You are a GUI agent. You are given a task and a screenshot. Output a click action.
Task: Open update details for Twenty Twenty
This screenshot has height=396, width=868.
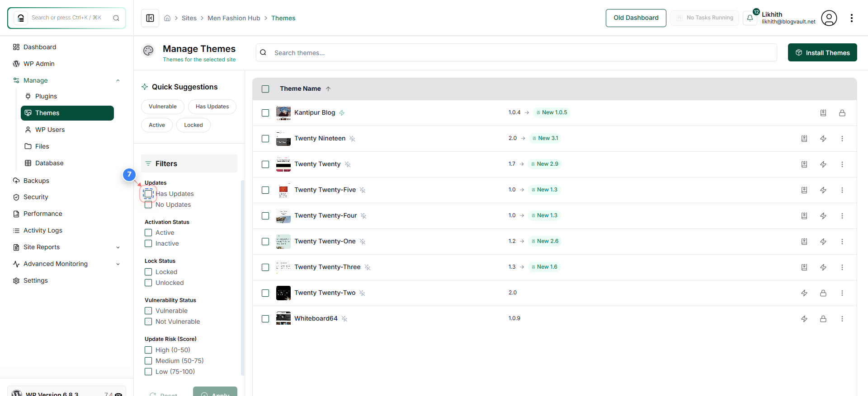(x=804, y=164)
